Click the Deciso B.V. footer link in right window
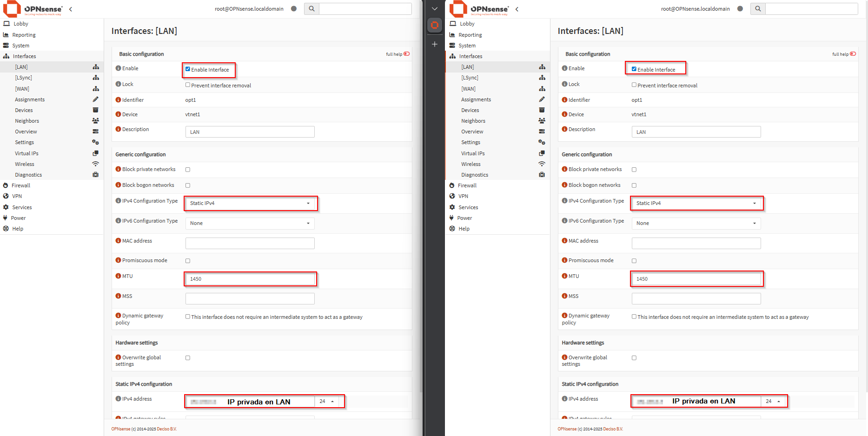The image size is (868, 436). [x=613, y=429]
